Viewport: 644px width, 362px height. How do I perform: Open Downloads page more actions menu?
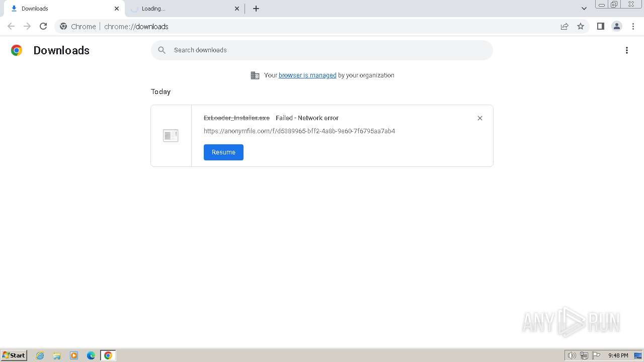tap(627, 50)
